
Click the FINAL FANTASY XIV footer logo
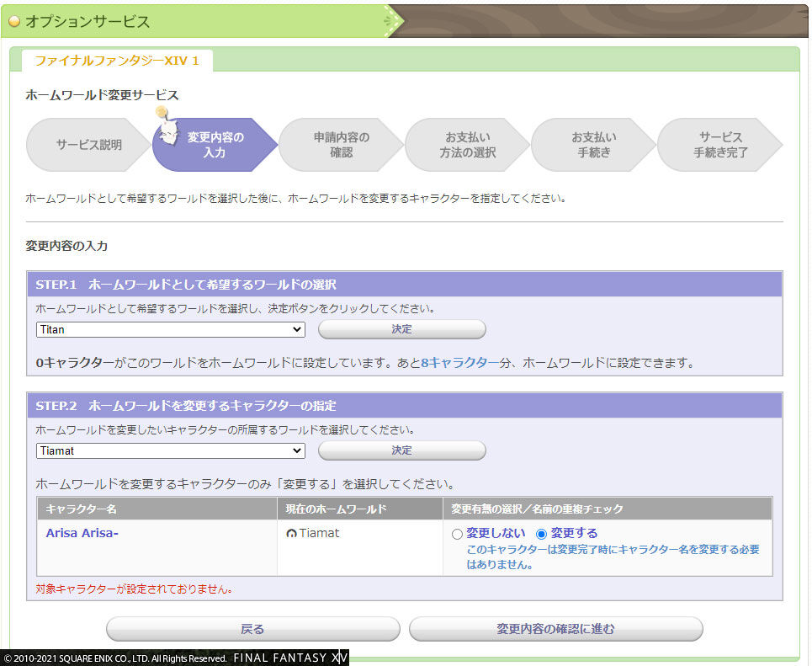(x=290, y=658)
